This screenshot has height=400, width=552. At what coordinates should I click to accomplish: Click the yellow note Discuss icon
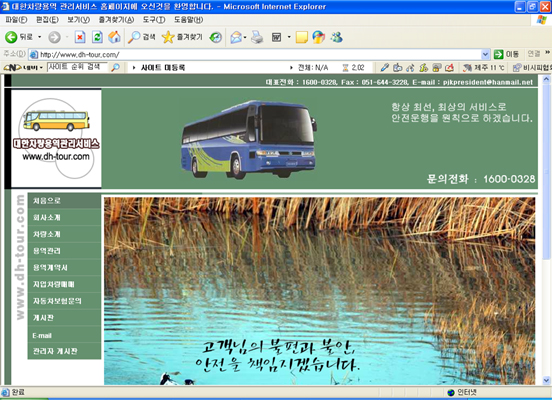[x=302, y=37]
